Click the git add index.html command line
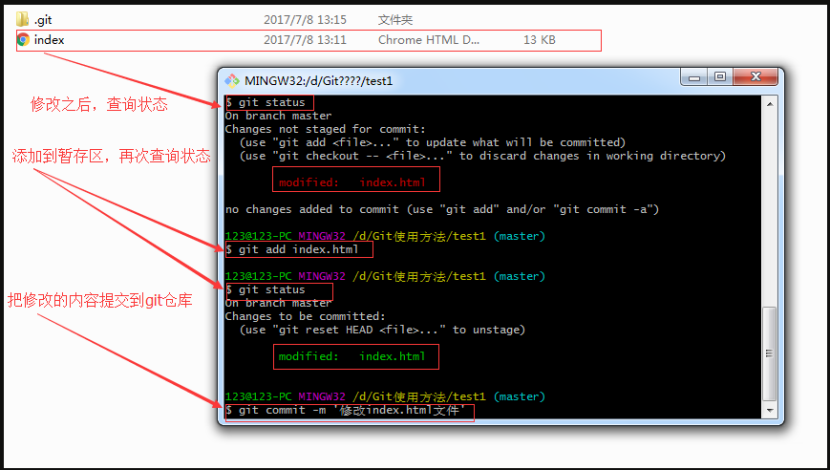 [292, 249]
